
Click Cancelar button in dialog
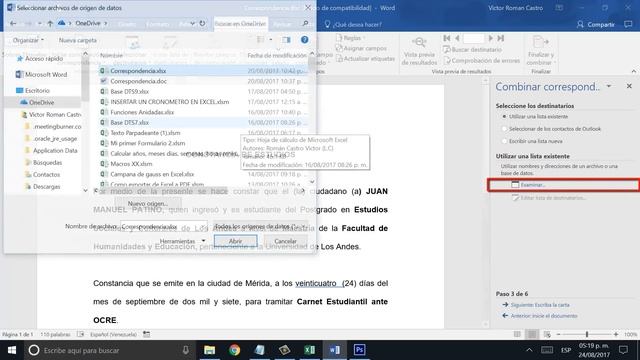(x=285, y=241)
